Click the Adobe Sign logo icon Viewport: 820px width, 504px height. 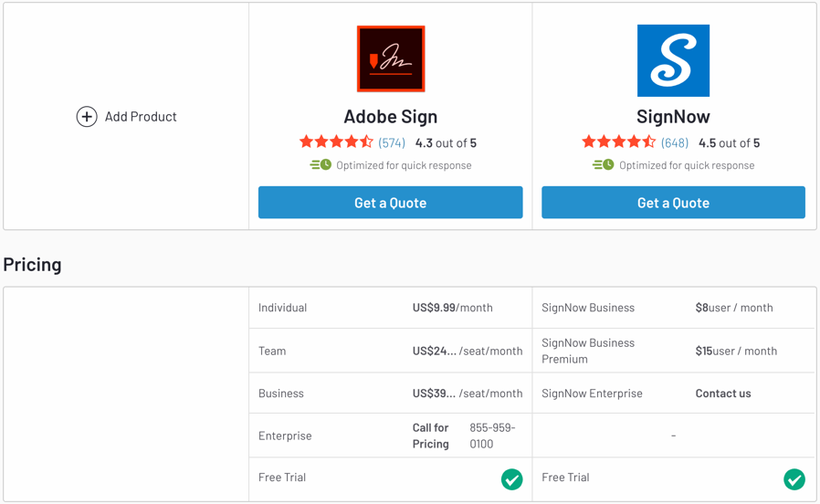click(x=391, y=59)
